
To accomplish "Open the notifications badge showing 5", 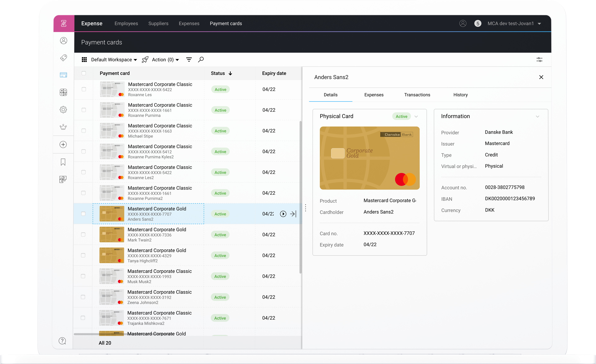I will [x=478, y=23].
